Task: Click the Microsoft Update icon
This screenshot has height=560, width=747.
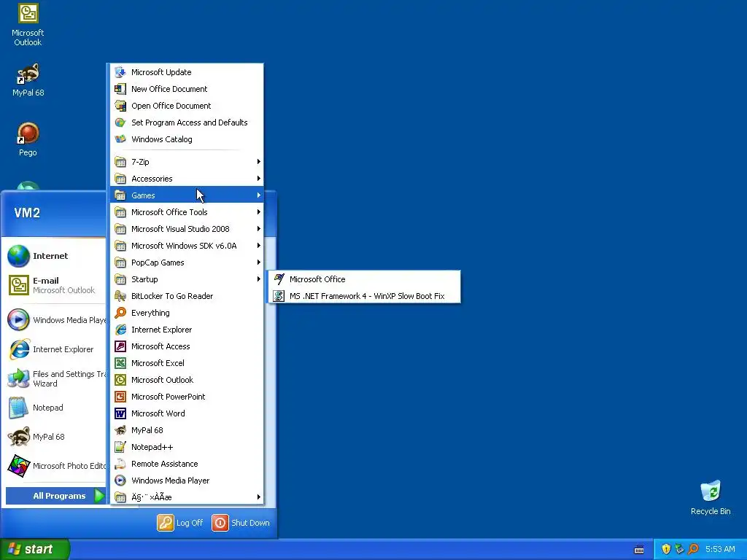Action: (120, 72)
